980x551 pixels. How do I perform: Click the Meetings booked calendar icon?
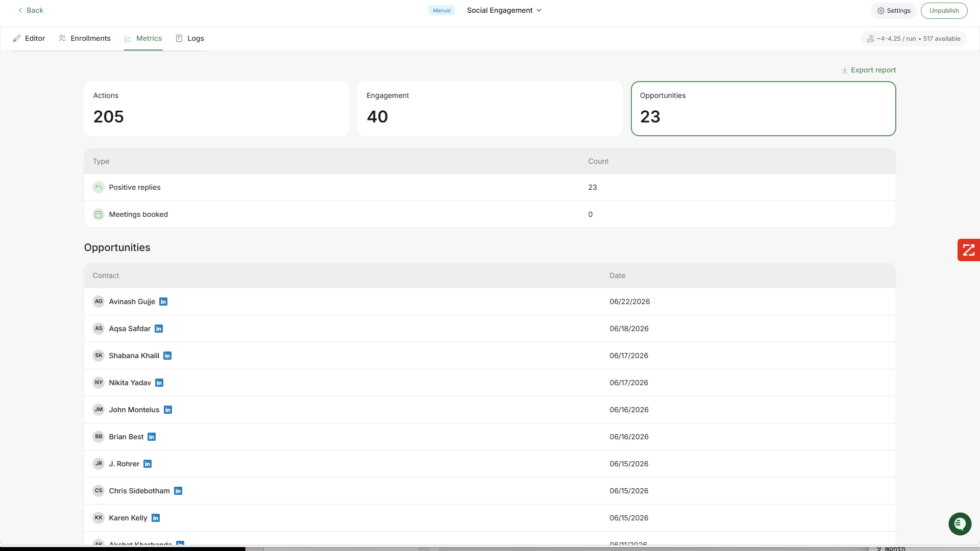tap(99, 214)
